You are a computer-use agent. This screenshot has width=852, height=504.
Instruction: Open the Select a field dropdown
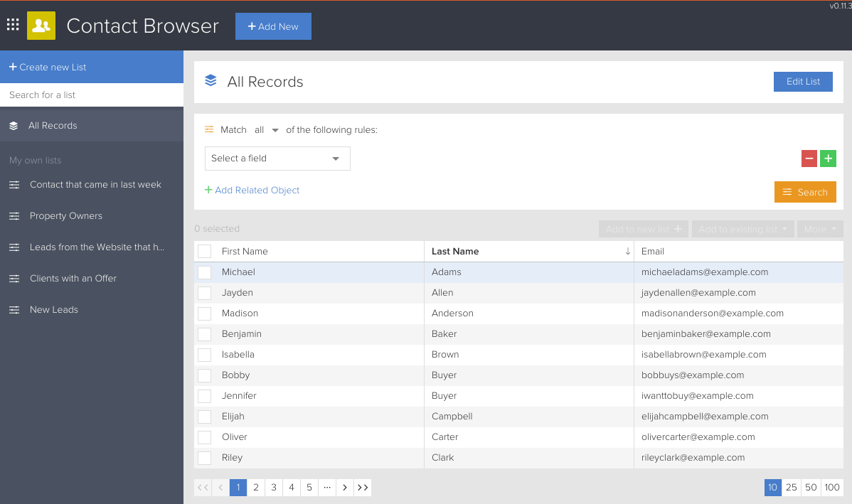tap(277, 159)
